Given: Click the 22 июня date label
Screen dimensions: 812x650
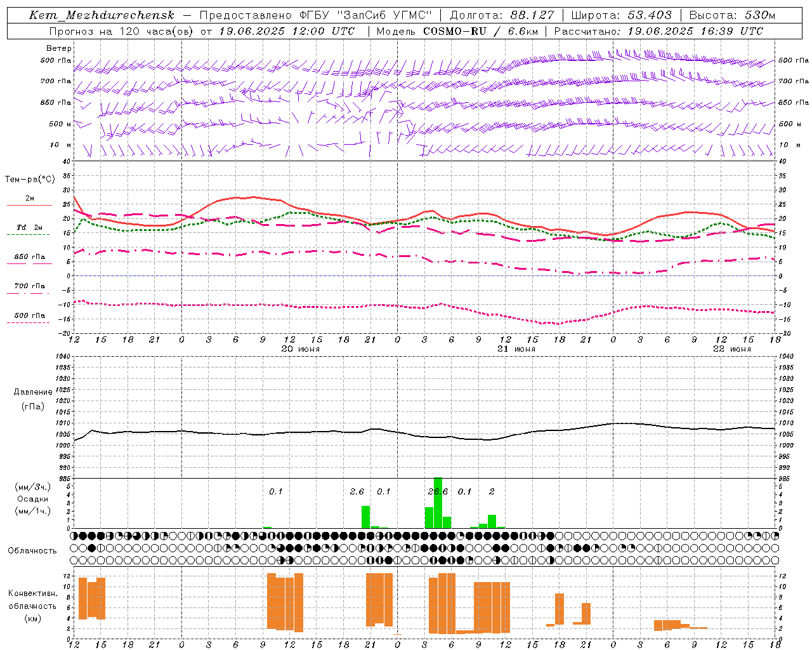Looking at the screenshot, I should tap(732, 349).
